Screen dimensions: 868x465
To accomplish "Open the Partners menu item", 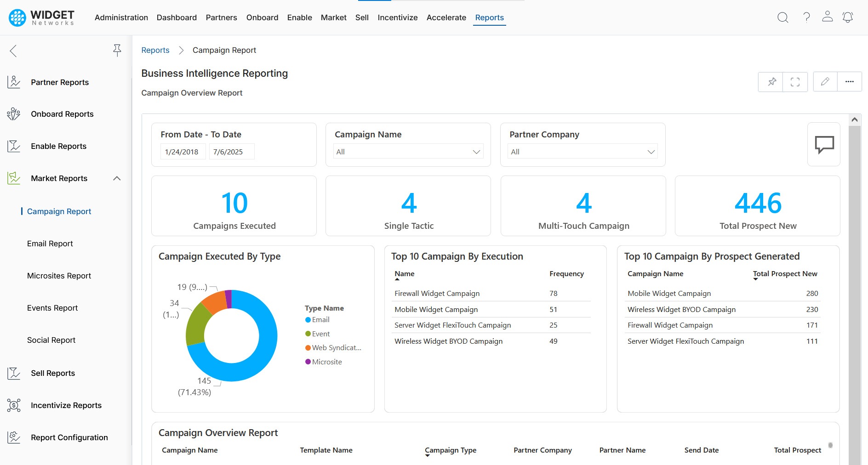I will 221,17.
